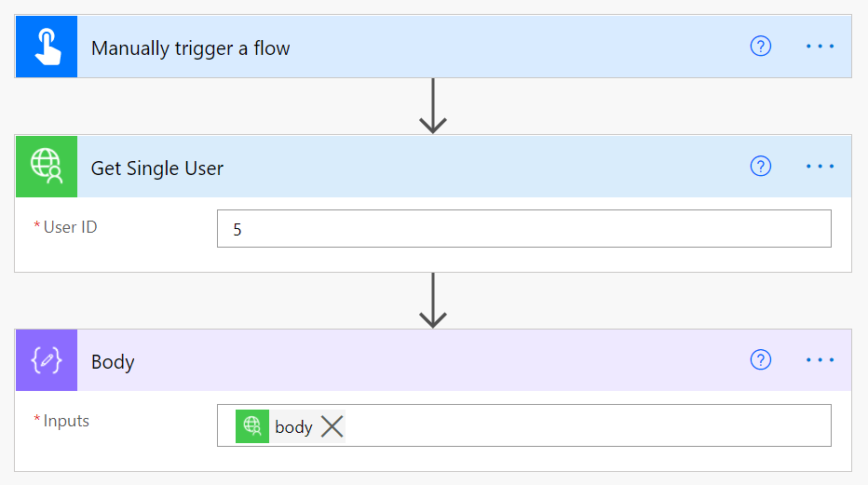The height and width of the screenshot is (485, 868).
Task: Collapse the Body action header title
Action: pyautogui.click(x=113, y=362)
